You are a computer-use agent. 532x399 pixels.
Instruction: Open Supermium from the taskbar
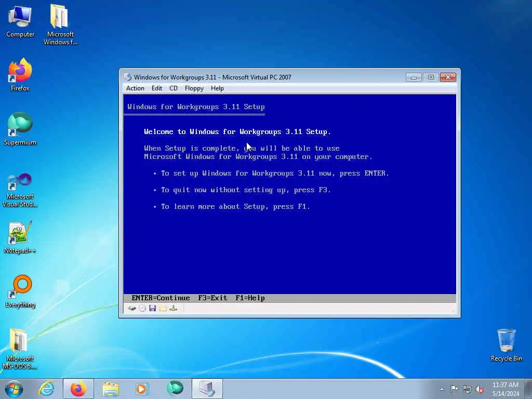click(175, 389)
